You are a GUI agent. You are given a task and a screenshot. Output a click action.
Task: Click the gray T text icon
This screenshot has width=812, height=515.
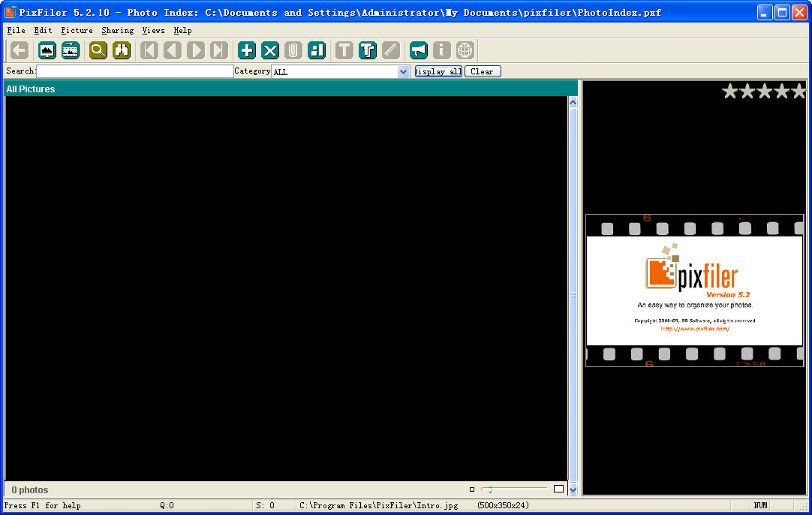coord(344,50)
